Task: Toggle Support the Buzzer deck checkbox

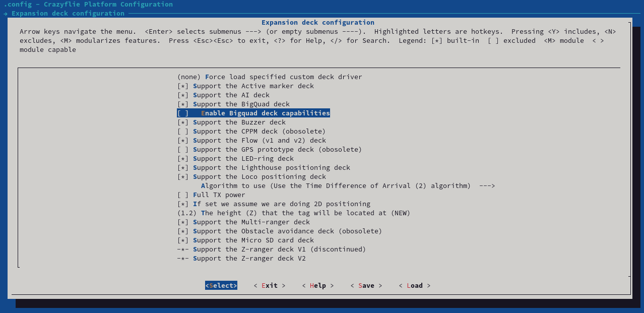Action: point(183,122)
